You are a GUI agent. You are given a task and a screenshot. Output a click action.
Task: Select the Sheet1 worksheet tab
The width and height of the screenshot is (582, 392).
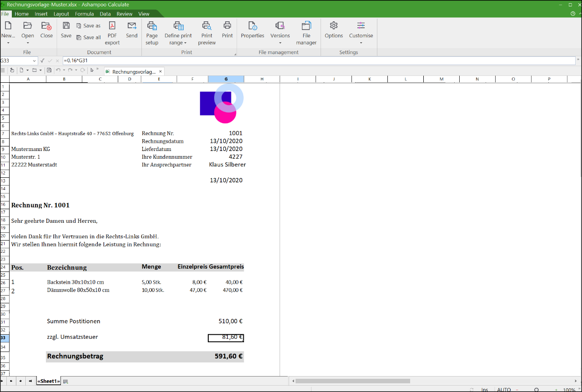tap(49, 381)
